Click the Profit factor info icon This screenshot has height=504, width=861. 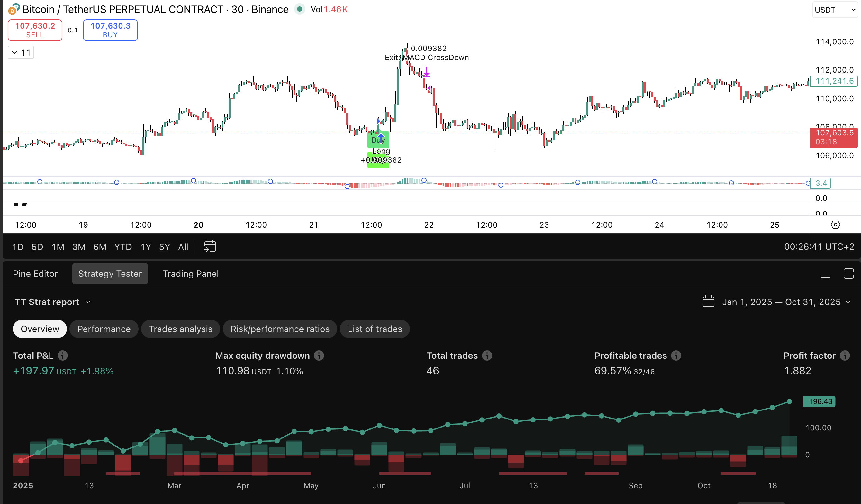point(845,355)
